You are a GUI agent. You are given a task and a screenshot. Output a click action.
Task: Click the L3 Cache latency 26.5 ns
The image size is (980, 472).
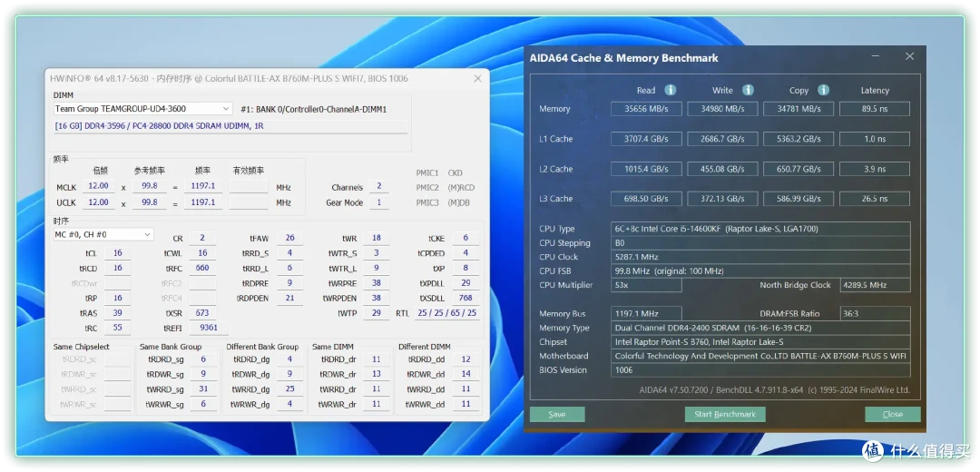coord(875,199)
